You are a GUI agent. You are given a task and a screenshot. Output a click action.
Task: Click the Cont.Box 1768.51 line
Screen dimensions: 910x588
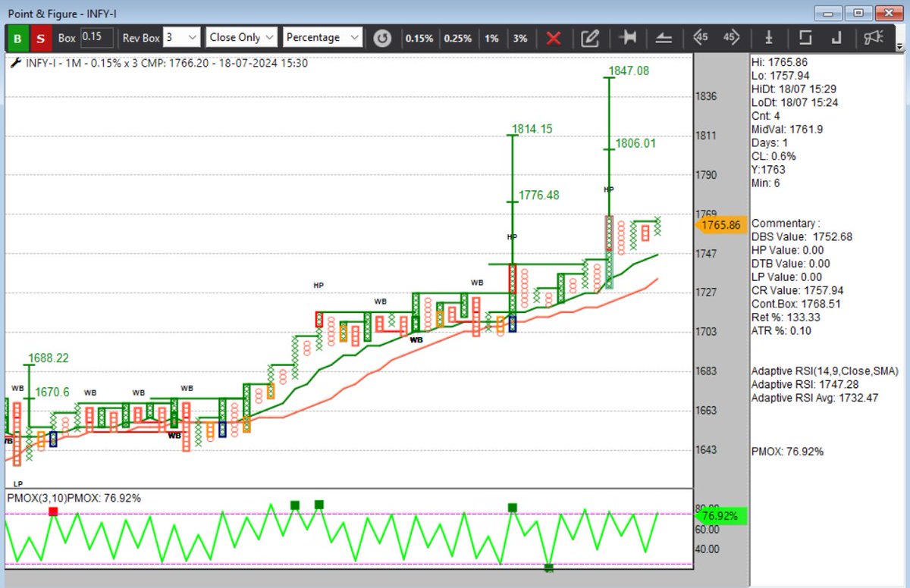pyautogui.click(x=796, y=304)
